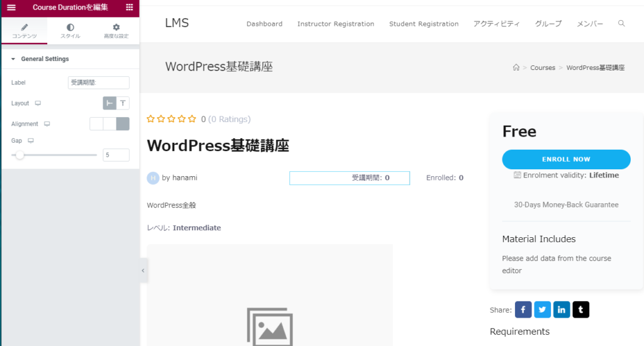The image size is (644, 346).
Task: Click the Label text input field
Action: pyautogui.click(x=98, y=82)
